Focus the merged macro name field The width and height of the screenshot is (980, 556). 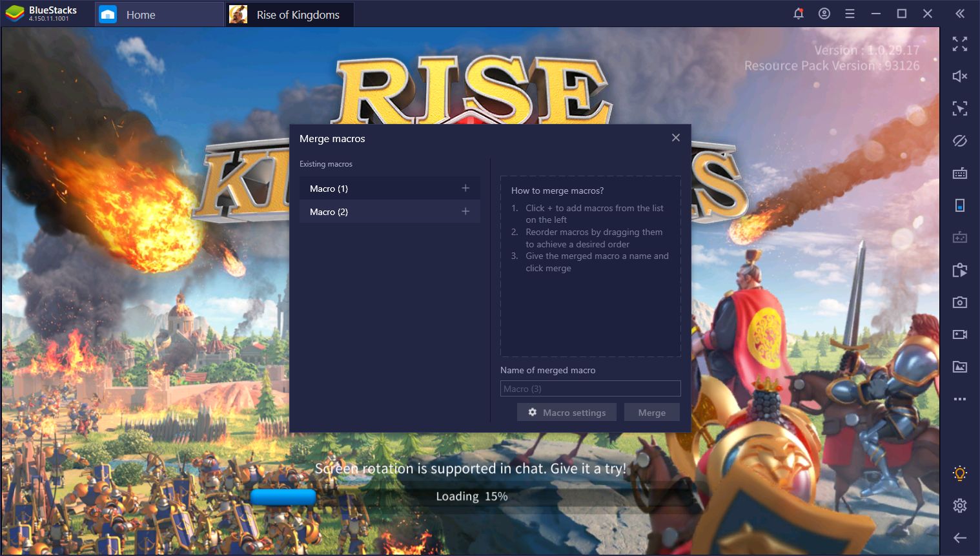pos(591,388)
